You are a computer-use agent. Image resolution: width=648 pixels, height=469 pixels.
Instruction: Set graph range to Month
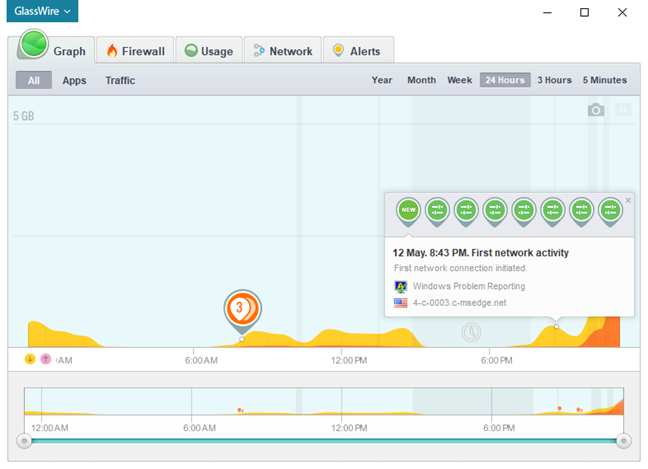tap(422, 80)
